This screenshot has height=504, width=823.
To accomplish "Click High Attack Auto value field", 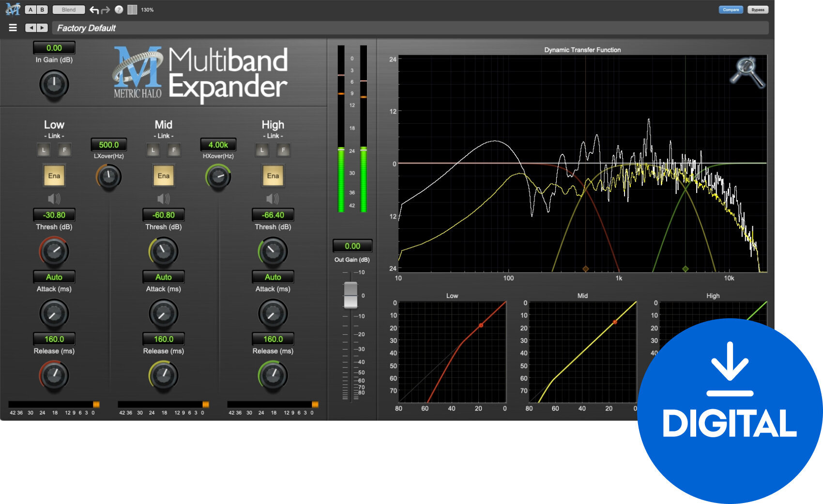I will tap(273, 277).
